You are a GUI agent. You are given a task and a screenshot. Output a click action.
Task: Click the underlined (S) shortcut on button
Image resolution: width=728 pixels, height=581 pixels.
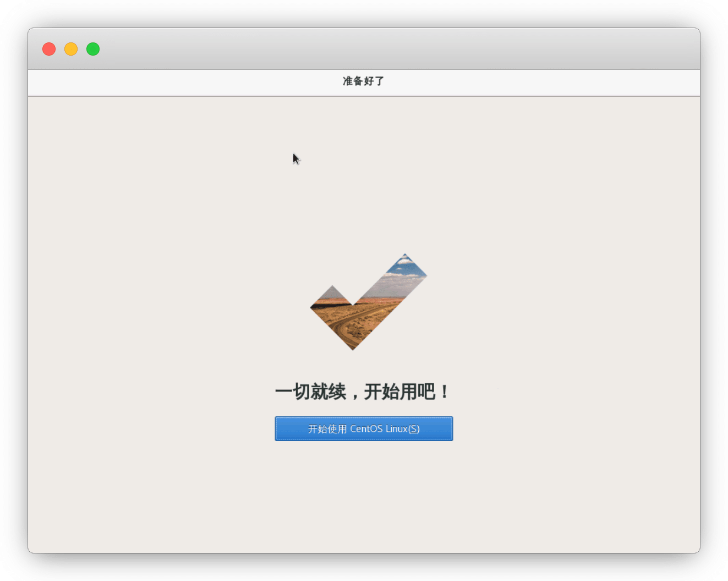(414, 428)
